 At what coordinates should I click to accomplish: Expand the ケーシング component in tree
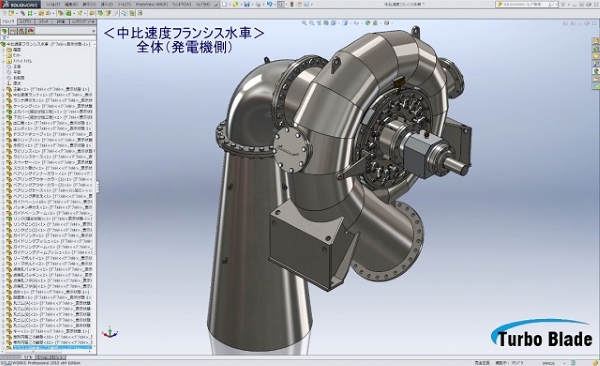[x=3, y=106]
